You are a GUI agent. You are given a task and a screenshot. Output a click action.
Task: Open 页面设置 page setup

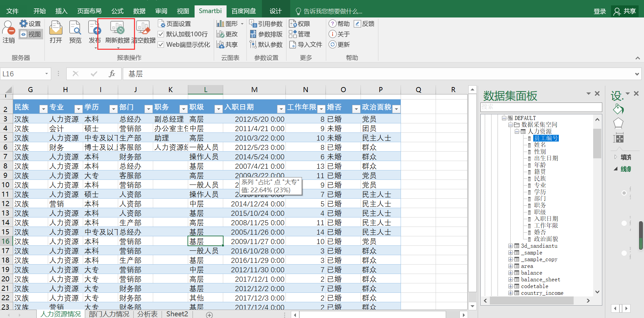click(174, 24)
